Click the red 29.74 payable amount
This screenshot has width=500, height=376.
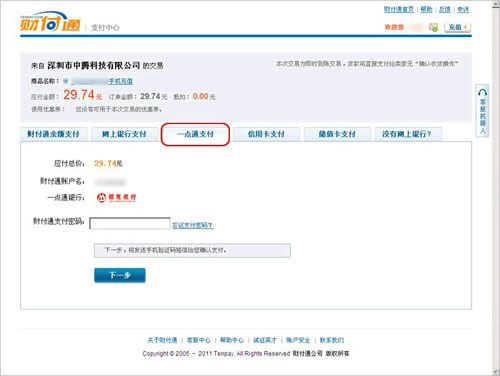79,95
